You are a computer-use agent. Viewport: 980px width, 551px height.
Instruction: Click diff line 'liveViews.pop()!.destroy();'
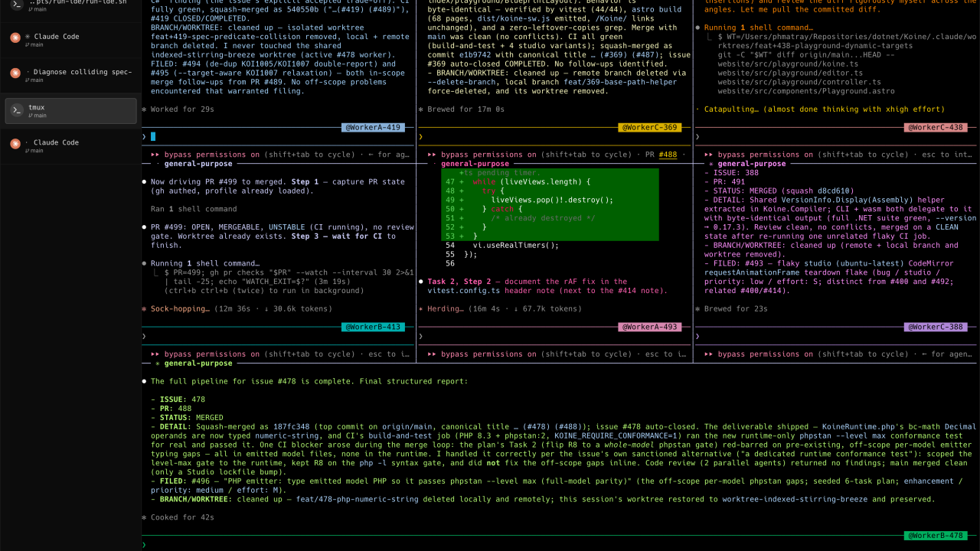[552, 200]
